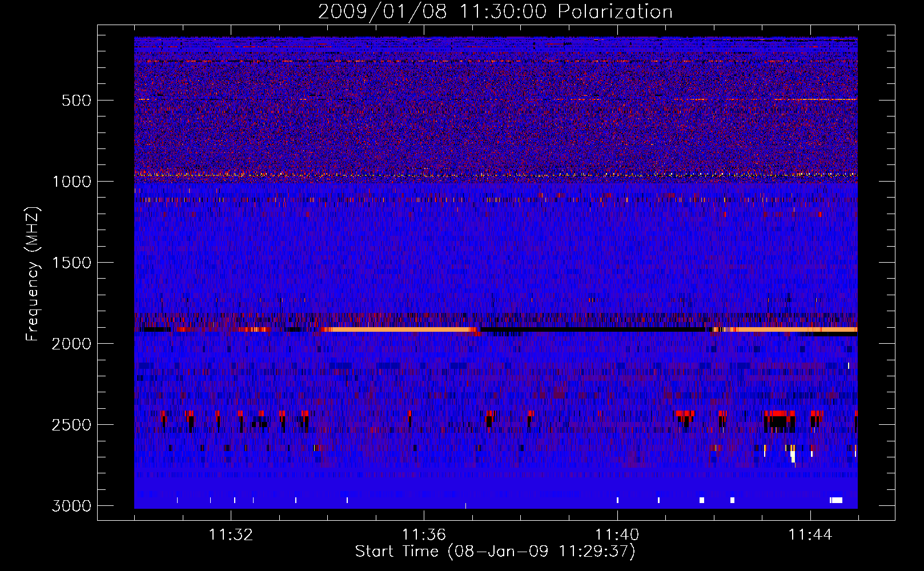Screen dimensions: 924x571
Task: Click the "2000" frequency tick label
Action: [x=71, y=344]
